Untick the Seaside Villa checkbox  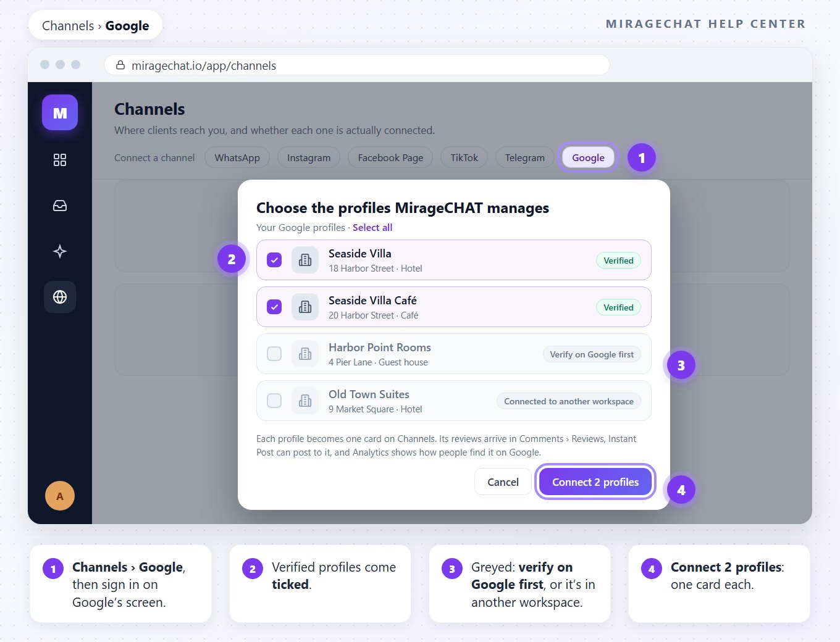click(274, 260)
